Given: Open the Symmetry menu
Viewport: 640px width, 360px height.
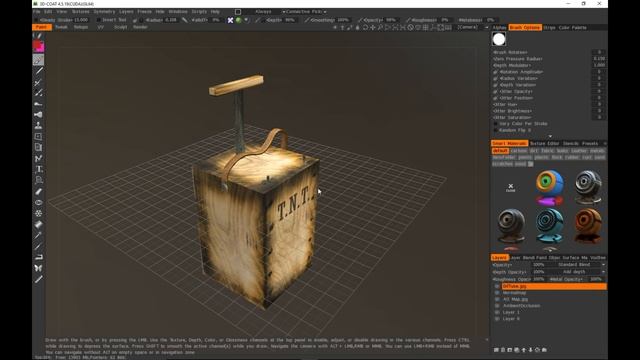Looking at the screenshot, I should (104, 12).
